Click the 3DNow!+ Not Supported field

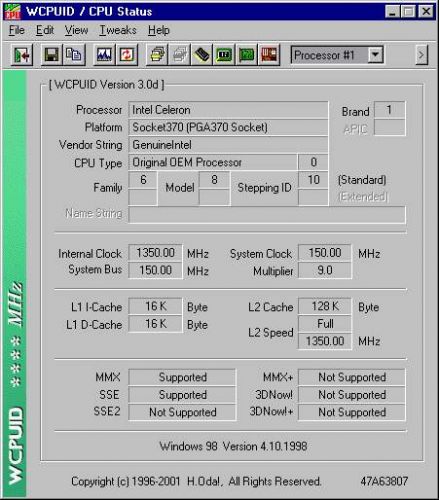352,412
